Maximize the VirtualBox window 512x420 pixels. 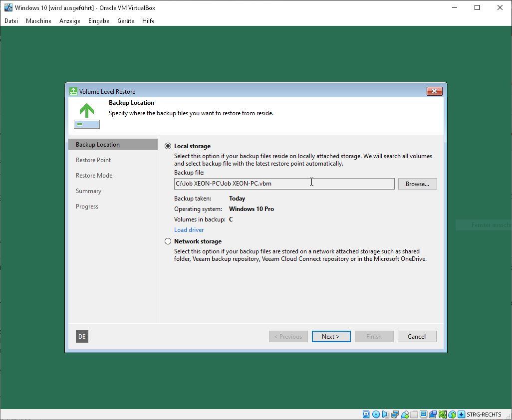pos(477,7)
